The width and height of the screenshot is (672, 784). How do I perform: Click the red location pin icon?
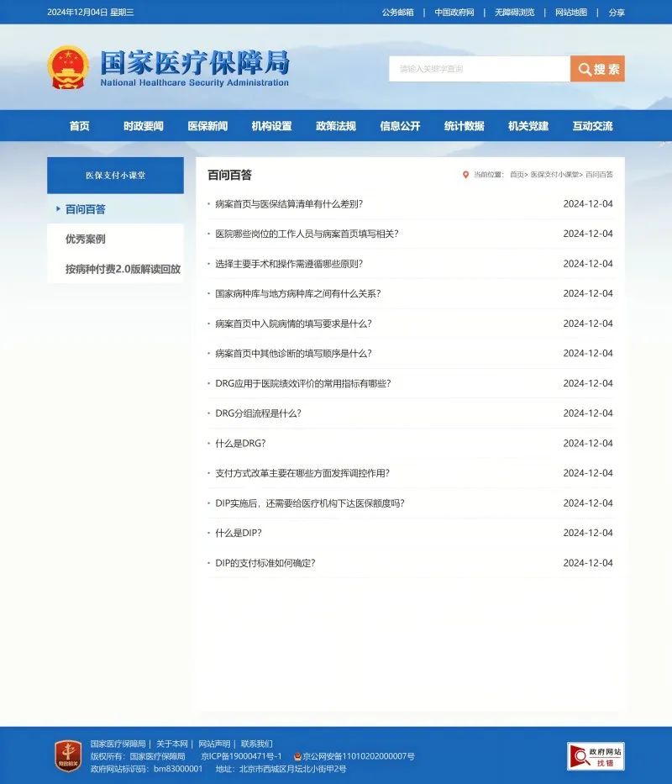465,175
